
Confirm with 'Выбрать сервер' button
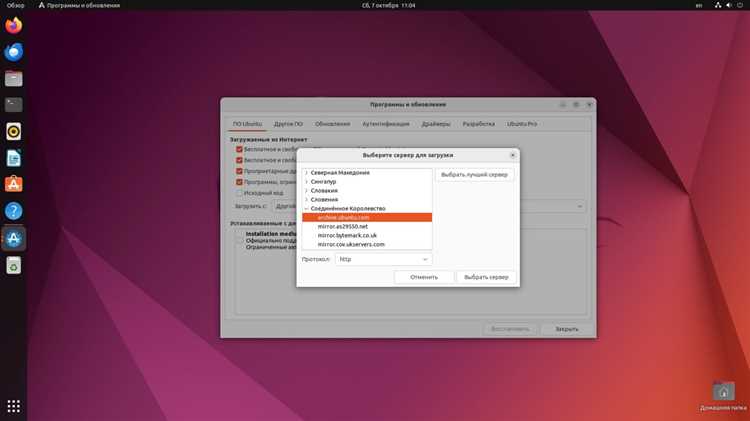pos(486,277)
